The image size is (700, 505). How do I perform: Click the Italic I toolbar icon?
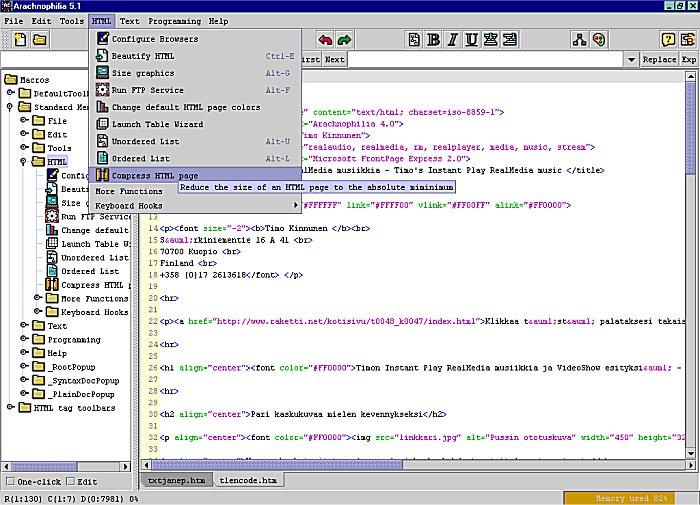coord(452,40)
